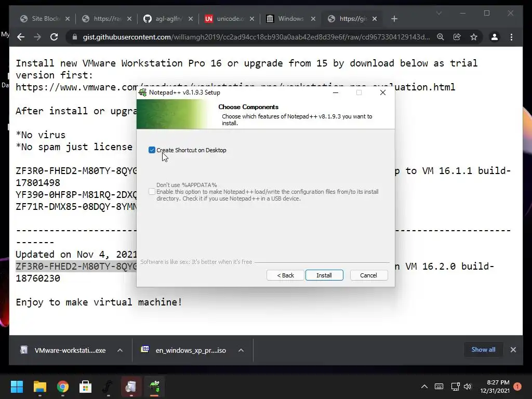532x399 pixels.
Task: Close the Windows tab
Action: pos(313,19)
